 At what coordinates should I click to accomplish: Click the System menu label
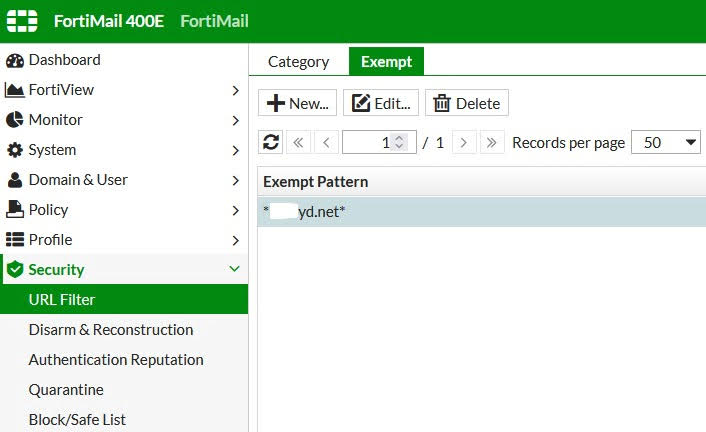(x=52, y=150)
